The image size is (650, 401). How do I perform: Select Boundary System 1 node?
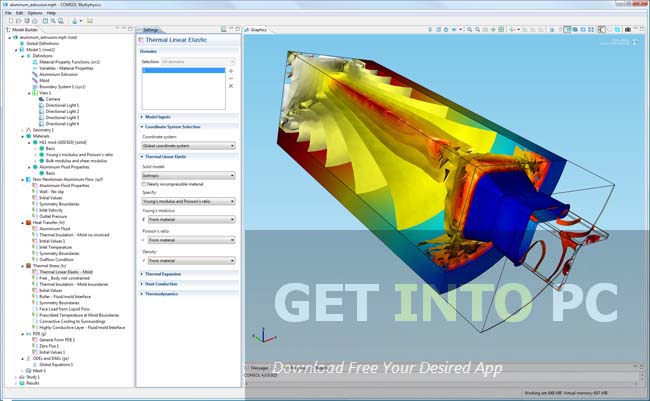coord(62,87)
